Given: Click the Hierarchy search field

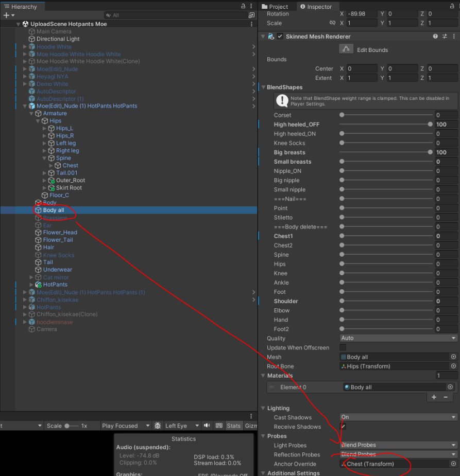Looking at the screenshot, I should point(176,15).
